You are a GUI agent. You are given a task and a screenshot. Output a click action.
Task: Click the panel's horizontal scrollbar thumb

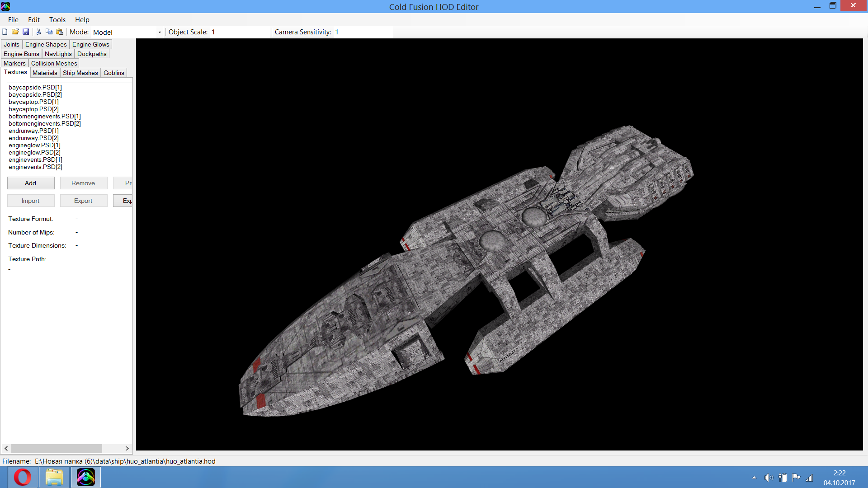click(57, 448)
